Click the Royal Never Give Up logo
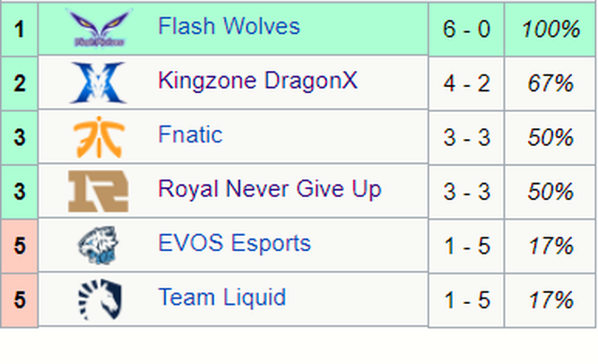 click(99, 191)
